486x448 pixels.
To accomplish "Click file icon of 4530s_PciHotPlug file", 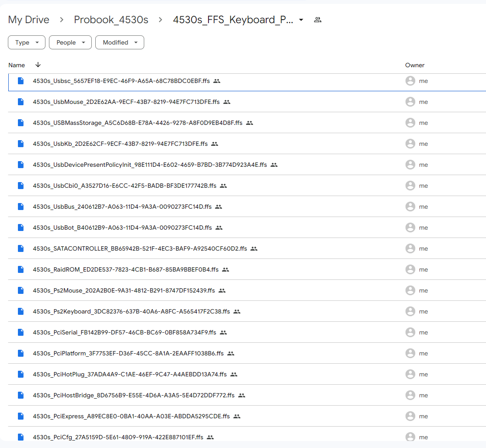I will pos(21,374).
